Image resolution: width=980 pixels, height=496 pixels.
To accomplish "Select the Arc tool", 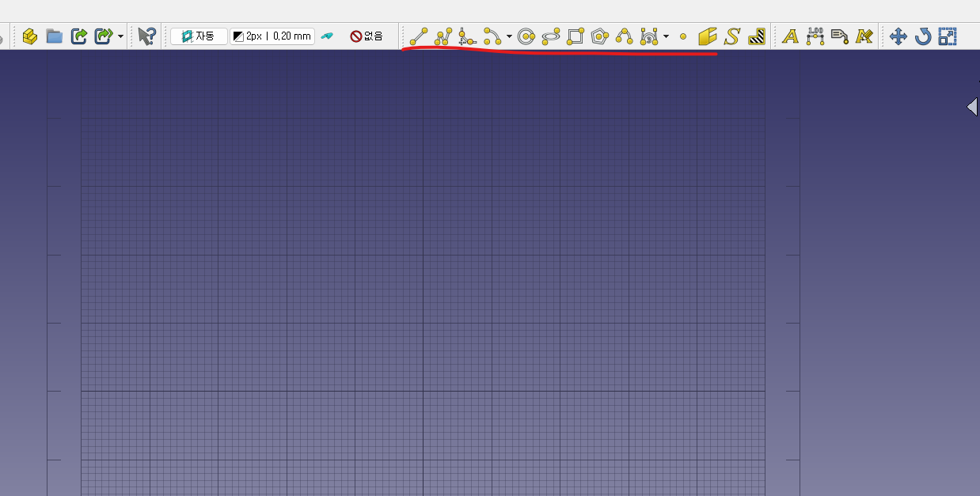I will click(492, 36).
